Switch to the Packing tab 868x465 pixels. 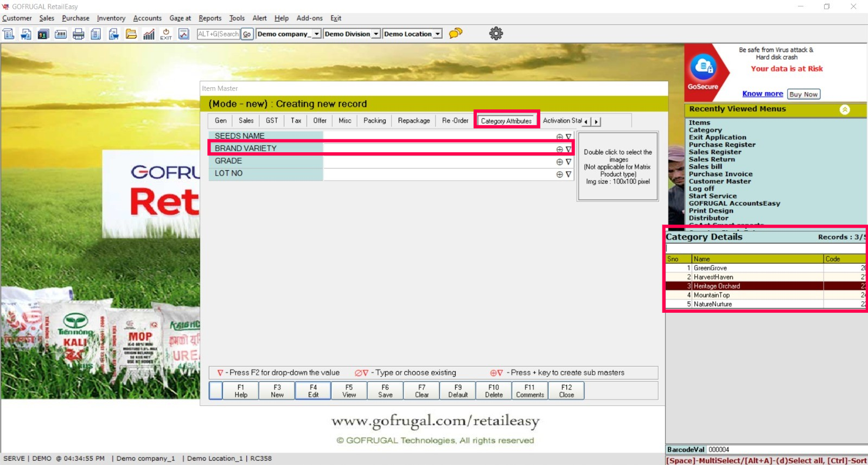click(x=375, y=120)
